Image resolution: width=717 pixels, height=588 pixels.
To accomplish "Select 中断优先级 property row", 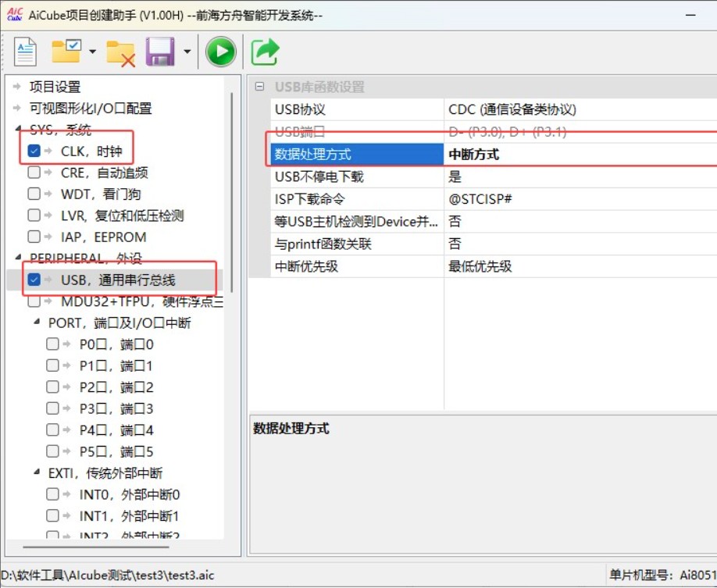I will pyautogui.click(x=357, y=266).
